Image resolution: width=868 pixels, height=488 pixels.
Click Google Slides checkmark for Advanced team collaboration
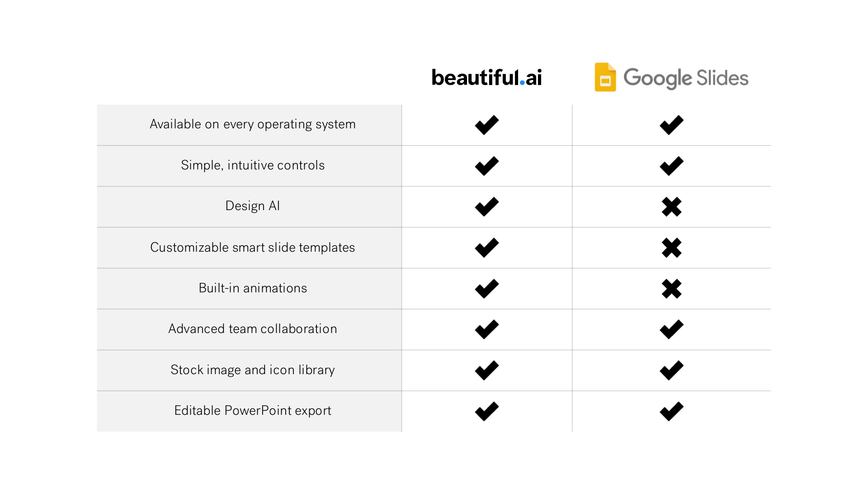click(671, 329)
